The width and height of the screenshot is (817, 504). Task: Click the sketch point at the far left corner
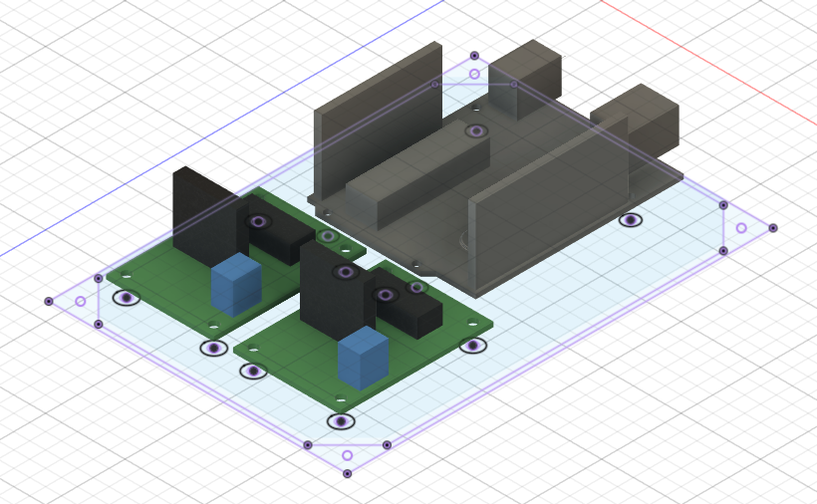[x=49, y=302]
